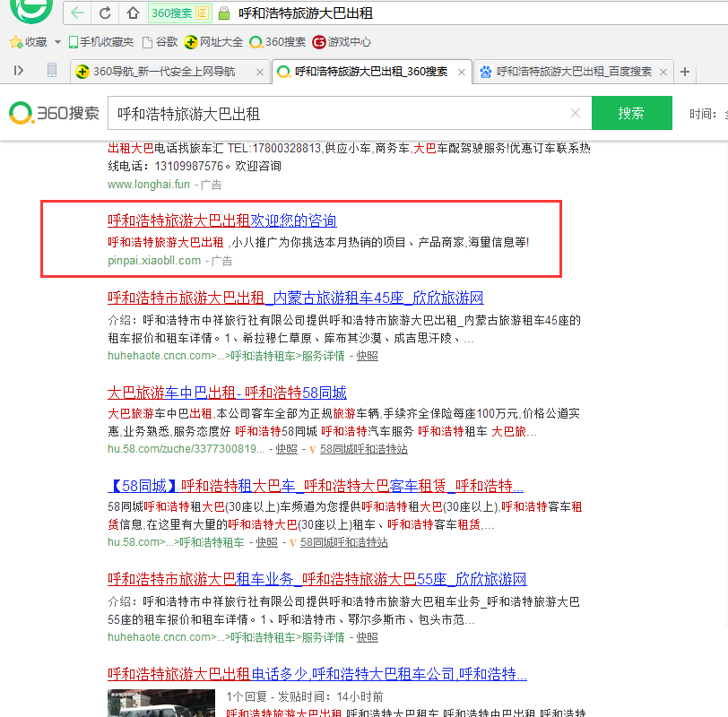
Task: Click pinpai.xiaobll.com ad URL
Action: coord(154,261)
